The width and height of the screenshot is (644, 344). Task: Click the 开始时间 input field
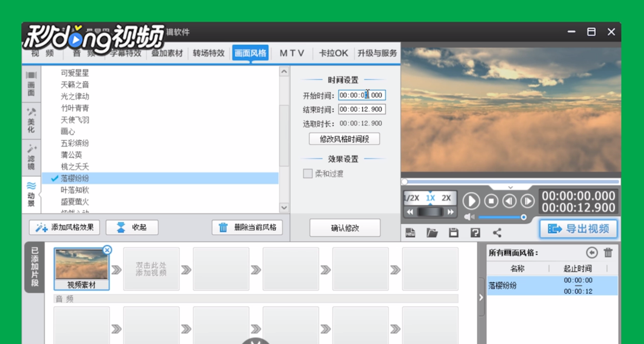tap(362, 95)
